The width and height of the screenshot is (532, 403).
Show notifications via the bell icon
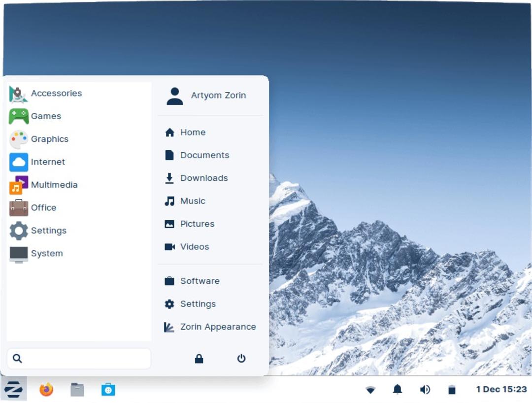(x=398, y=389)
